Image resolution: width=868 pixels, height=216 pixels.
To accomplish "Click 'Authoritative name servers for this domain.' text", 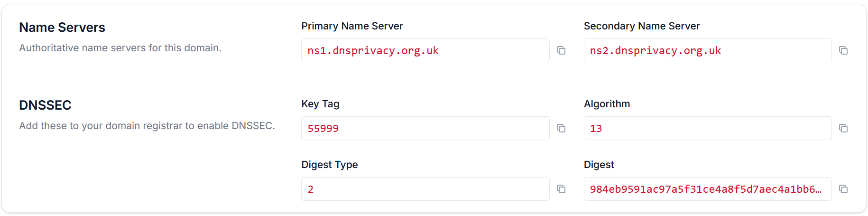I will [x=120, y=48].
